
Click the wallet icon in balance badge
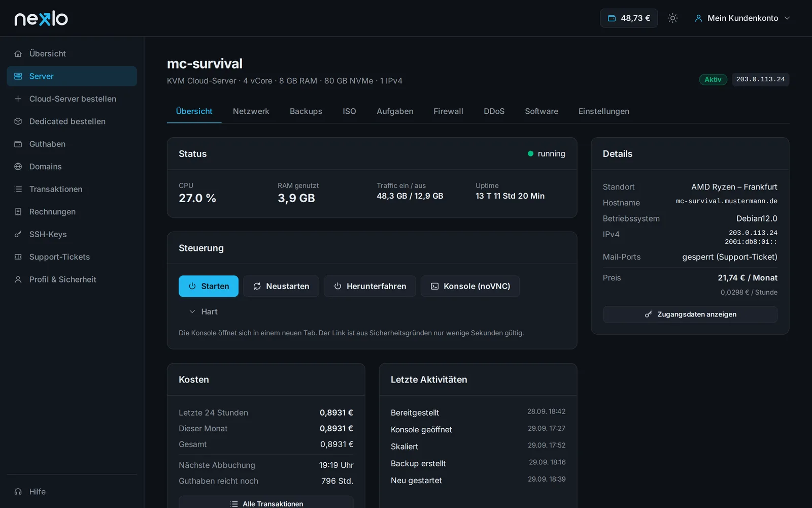[612, 18]
